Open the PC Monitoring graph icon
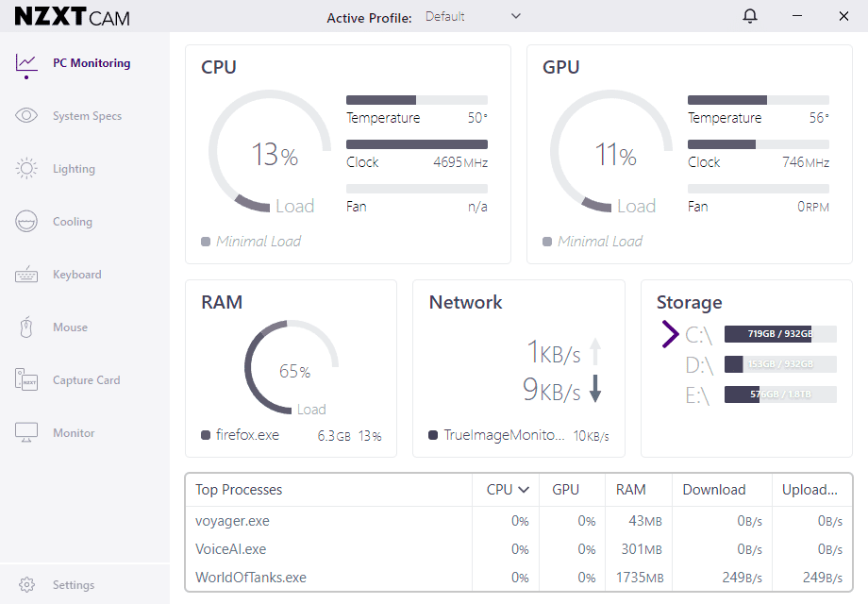This screenshot has height=604, width=868. tap(26, 63)
